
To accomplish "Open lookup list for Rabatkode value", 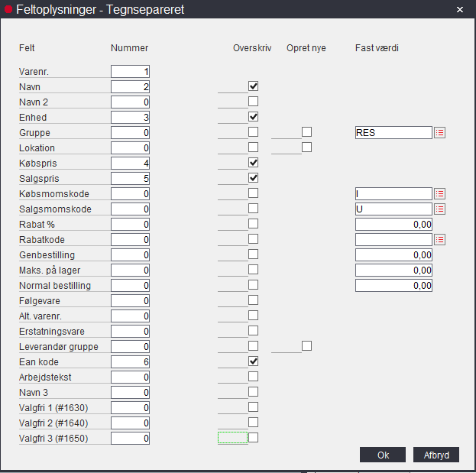I will pos(439,239).
